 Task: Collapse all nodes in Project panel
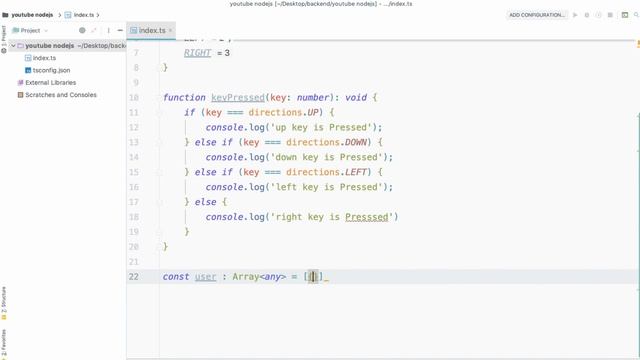point(94,30)
